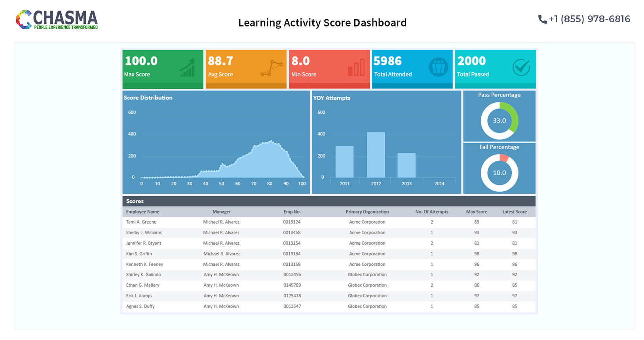Click the Total Attended people icon
Screen dimensions: 644x340
pyautogui.click(x=438, y=67)
